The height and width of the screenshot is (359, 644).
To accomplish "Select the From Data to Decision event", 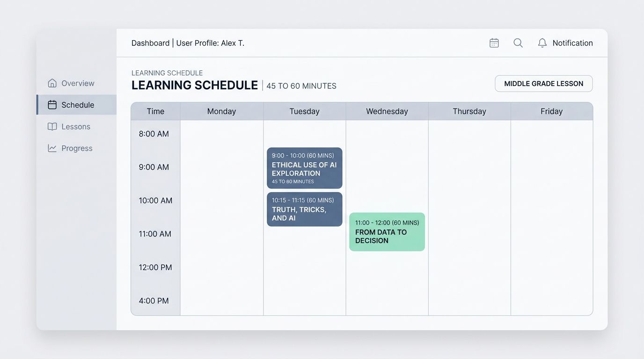I will tap(387, 232).
